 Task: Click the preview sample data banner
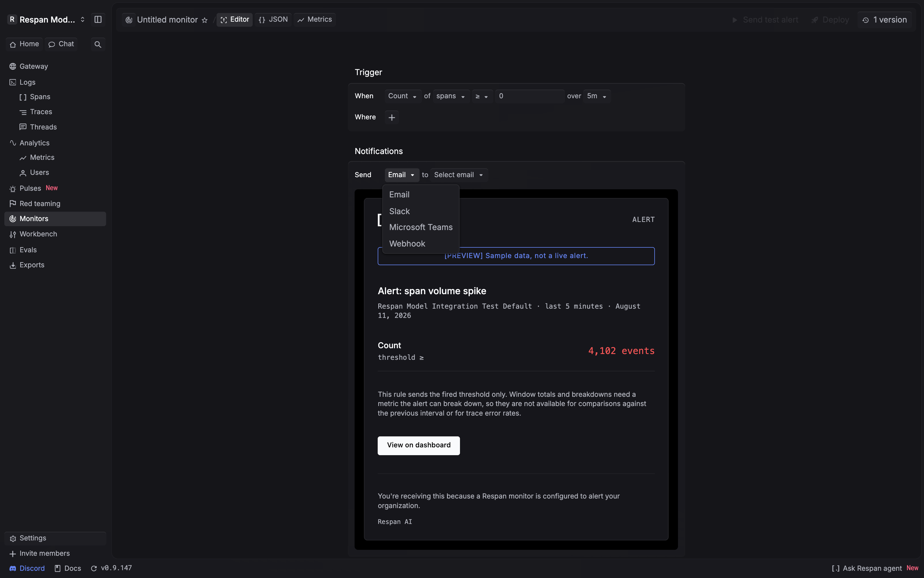point(516,256)
